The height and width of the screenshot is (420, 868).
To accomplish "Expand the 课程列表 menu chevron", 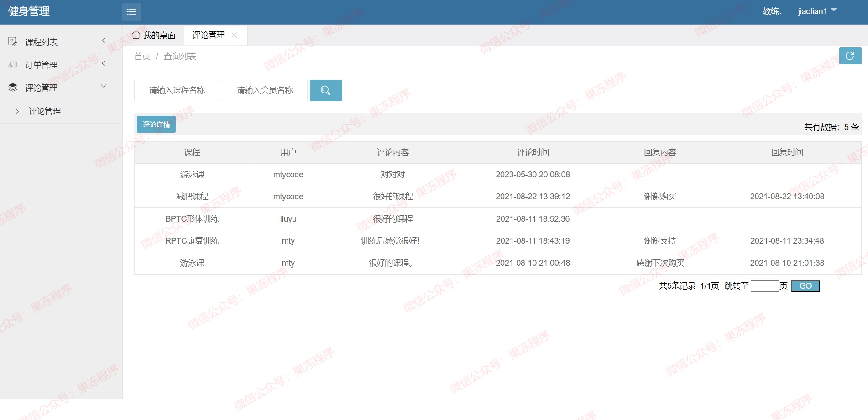I will pos(104,41).
